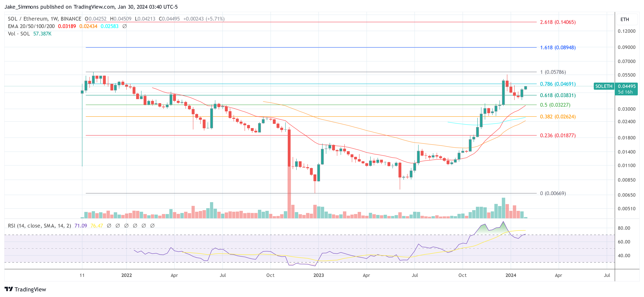The width and height of the screenshot is (644, 297).
Task: Click the 0.09000 price axis tick
Action: click(x=626, y=47)
